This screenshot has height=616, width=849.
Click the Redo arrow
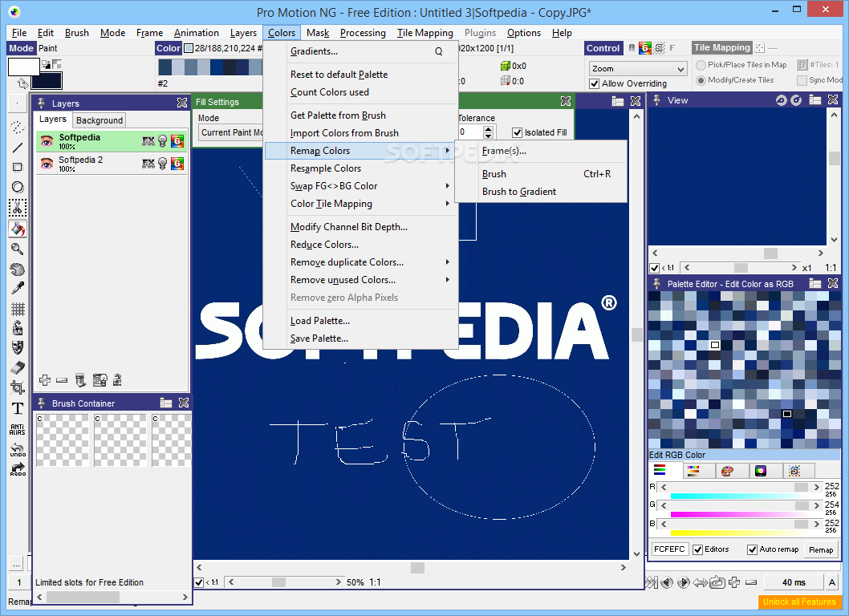pos(18,468)
